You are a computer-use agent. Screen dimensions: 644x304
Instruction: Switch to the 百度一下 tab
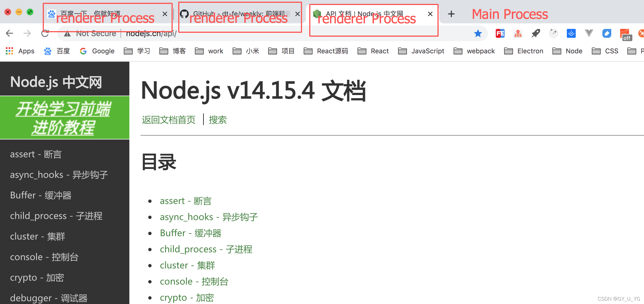click(105, 14)
